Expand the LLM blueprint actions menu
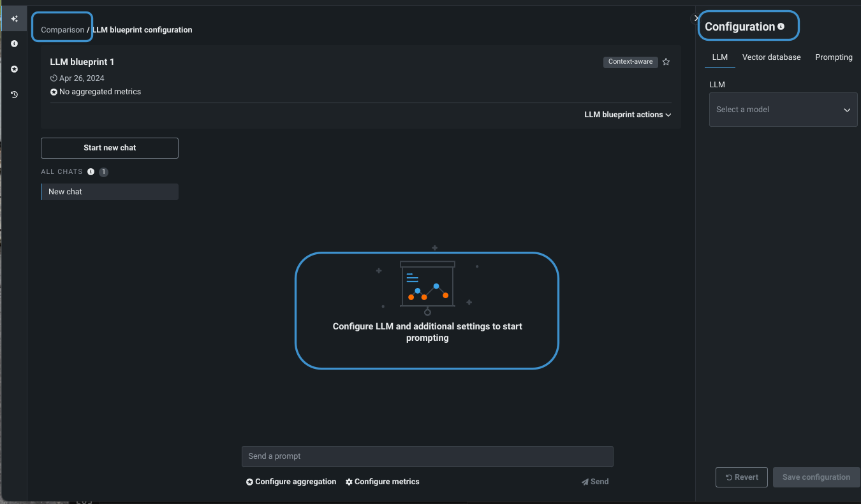Image resolution: width=861 pixels, height=504 pixels. coord(628,115)
